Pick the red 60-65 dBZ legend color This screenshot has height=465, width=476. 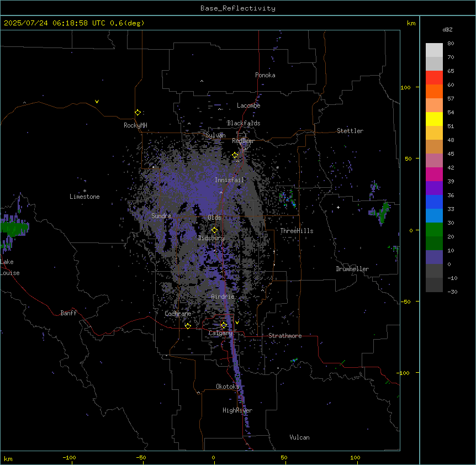click(x=434, y=78)
